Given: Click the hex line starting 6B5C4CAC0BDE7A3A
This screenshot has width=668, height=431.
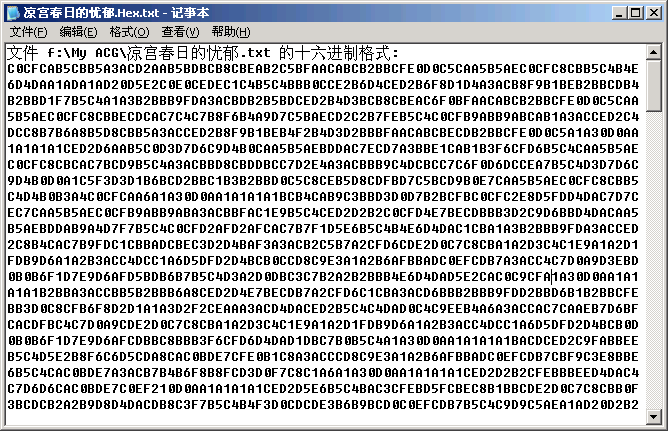Looking at the screenshot, I should click(323, 373).
